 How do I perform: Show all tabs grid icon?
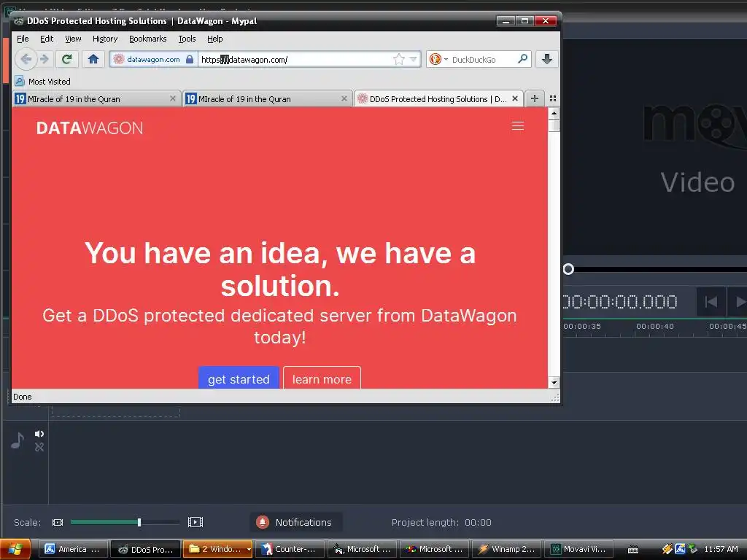tap(553, 98)
